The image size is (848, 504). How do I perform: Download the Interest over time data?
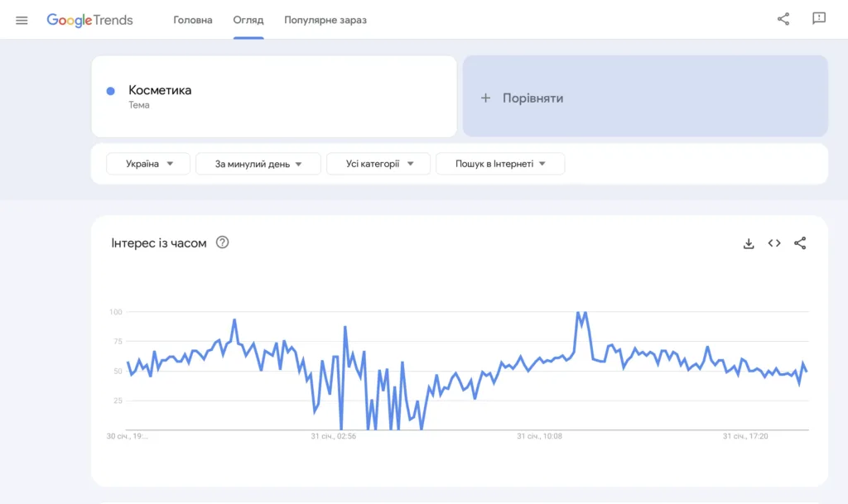coord(749,242)
